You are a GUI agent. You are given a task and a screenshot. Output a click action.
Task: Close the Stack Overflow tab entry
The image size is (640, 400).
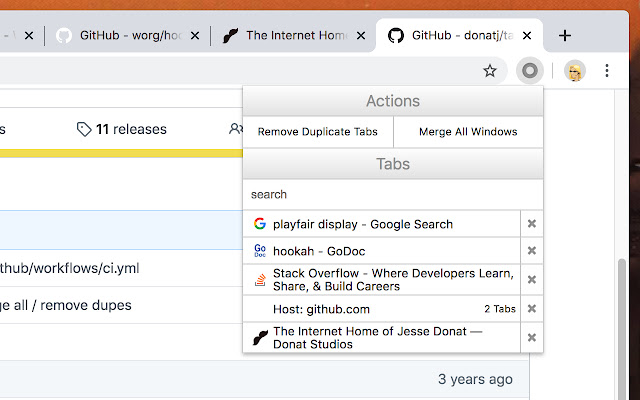(x=532, y=280)
